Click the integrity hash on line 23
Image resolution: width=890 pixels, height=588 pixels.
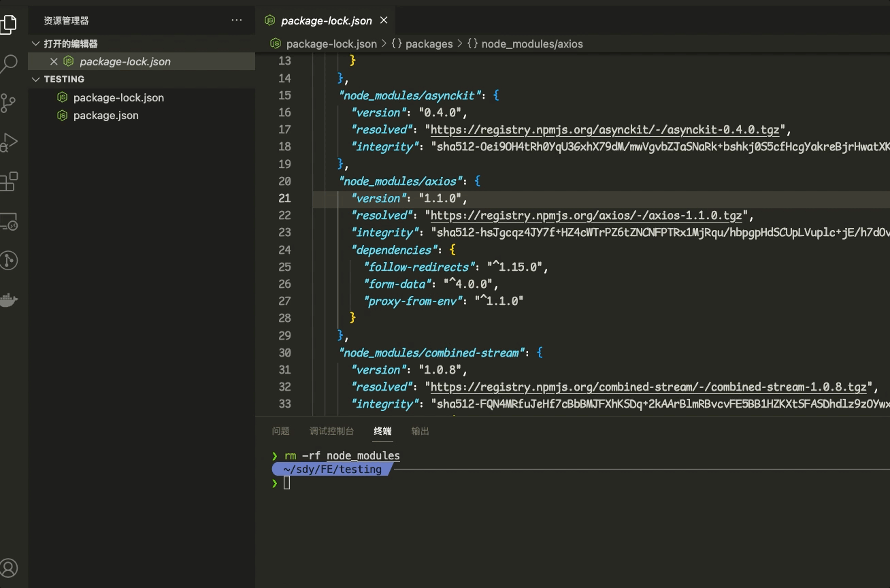660,232
